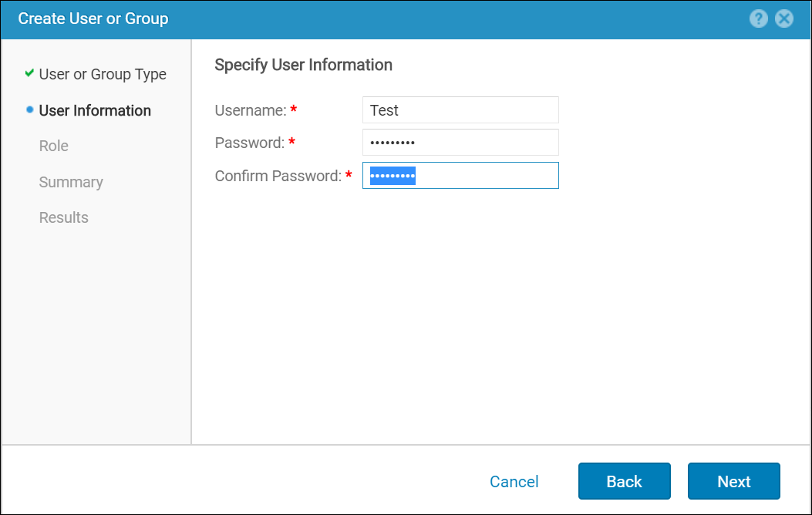Select the Results wizard step

click(x=64, y=217)
